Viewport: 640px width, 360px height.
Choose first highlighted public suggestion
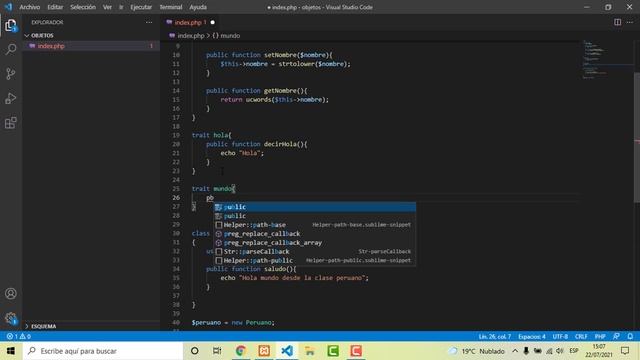(x=315, y=207)
